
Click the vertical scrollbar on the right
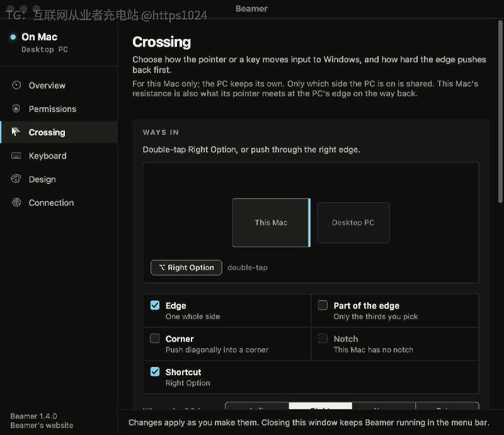(500, 111)
